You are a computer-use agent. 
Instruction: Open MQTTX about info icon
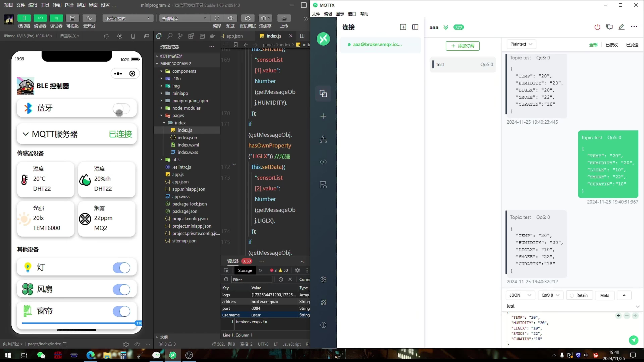323,325
